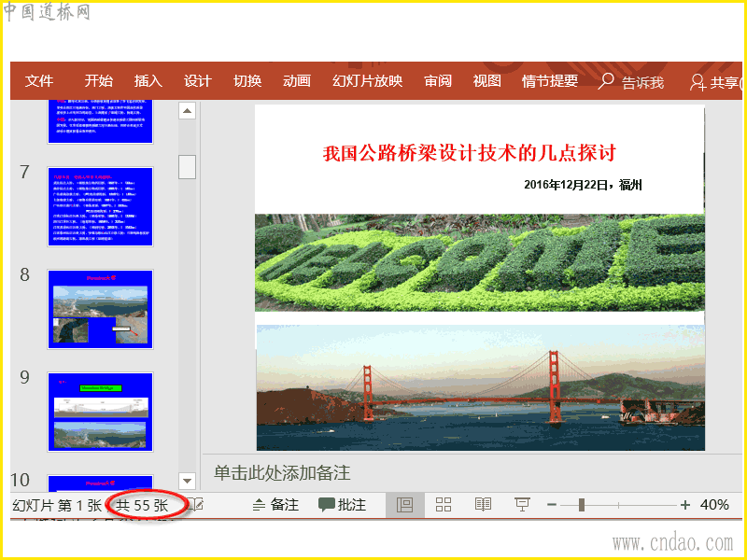Switch to Slide Sorter view icon
The width and height of the screenshot is (747, 560).
click(444, 505)
